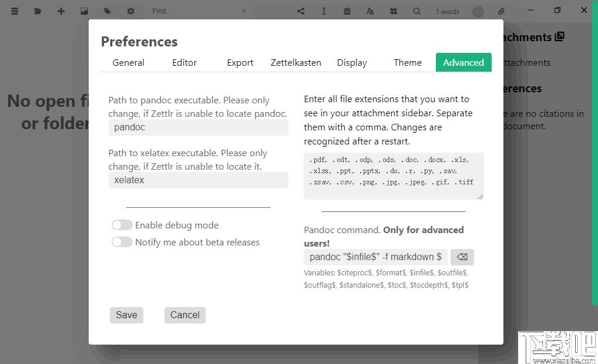Toggle the paperclip attachments icon

[x=501, y=11]
